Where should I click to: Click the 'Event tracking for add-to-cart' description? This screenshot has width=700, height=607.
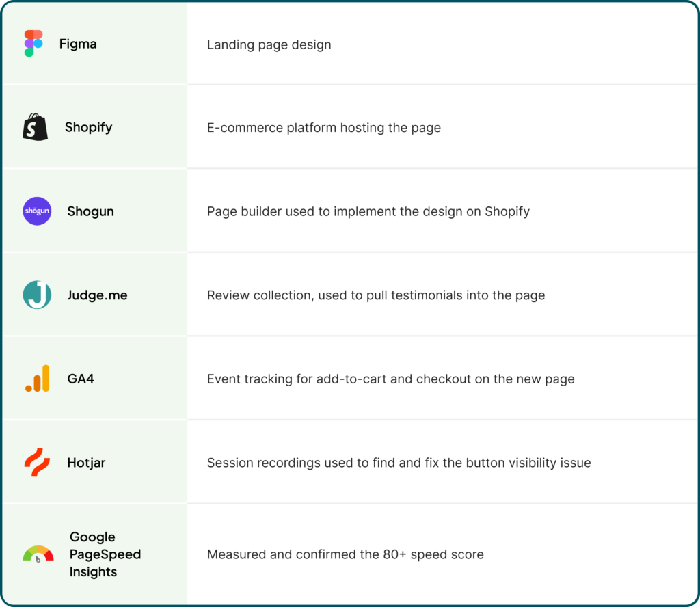pos(390,379)
